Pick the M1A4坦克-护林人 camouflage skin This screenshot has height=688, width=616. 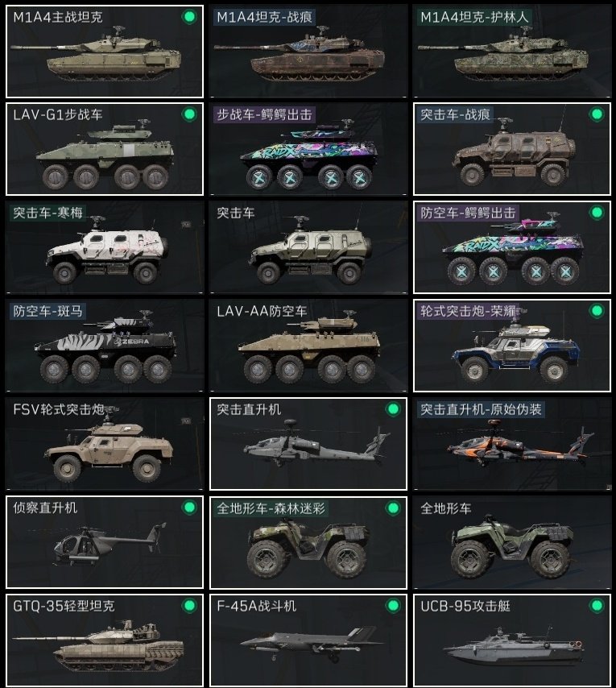click(x=511, y=52)
